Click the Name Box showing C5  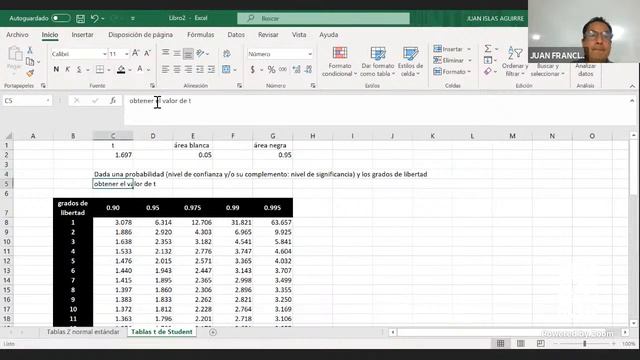pyautogui.click(x=27, y=101)
